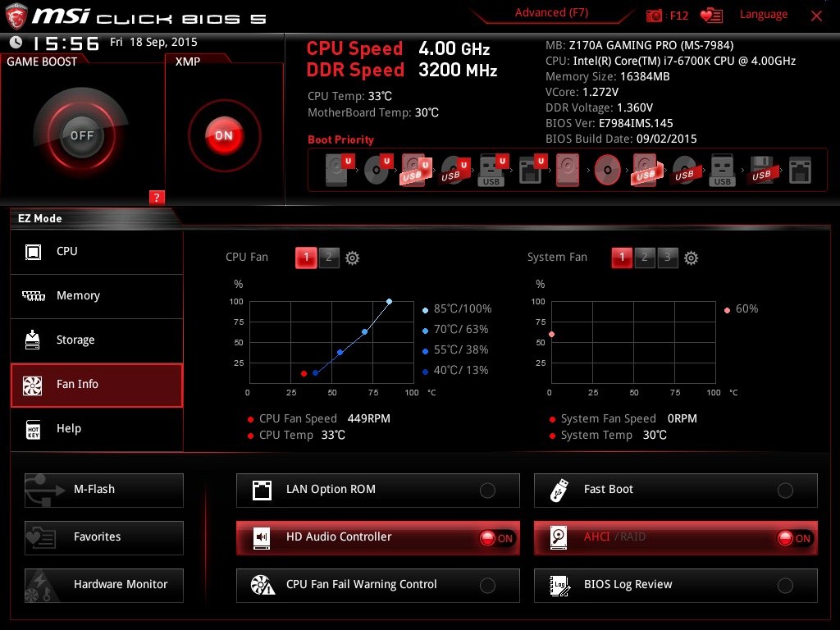Click the 0RPM system fan speed value
Image resolution: width=840 pixels, height=630 pixels.
(682, 419)
